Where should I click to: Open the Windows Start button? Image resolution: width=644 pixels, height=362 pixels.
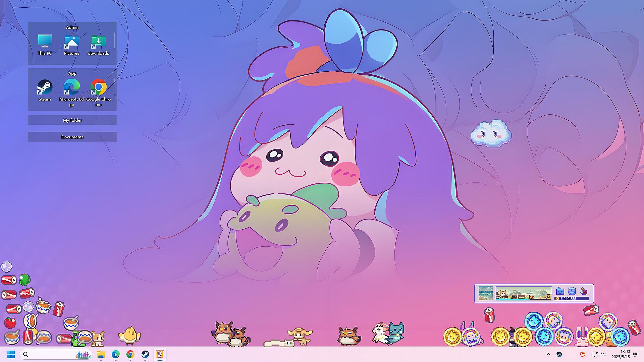[11, 354]
